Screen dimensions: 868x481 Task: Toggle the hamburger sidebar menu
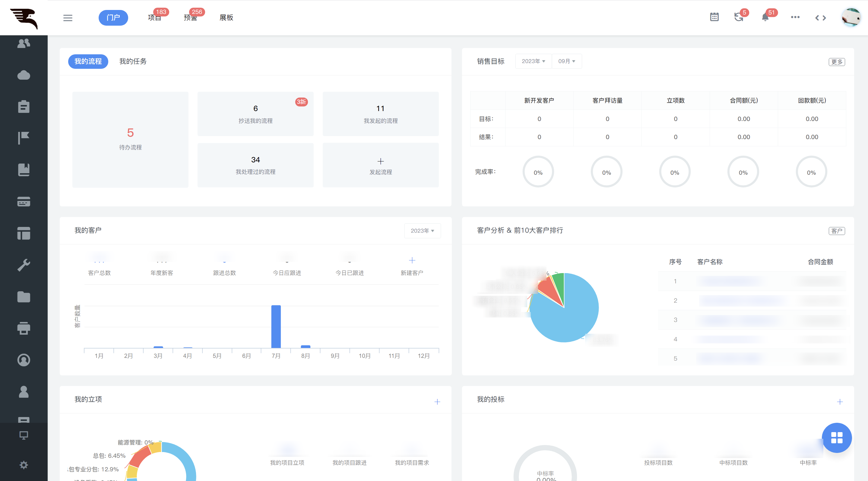pos(68,18)
